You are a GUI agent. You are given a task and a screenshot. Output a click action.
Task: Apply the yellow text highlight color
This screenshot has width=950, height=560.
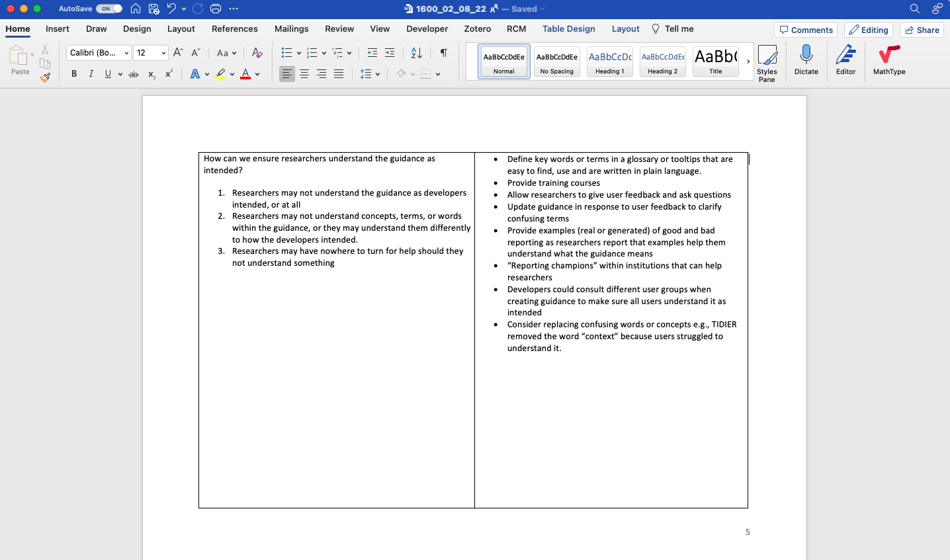220,74
